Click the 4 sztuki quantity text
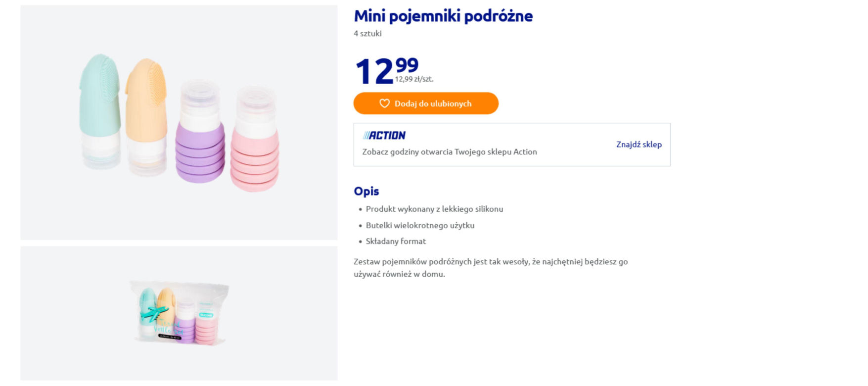This screenshot has height=386, width=868. tap(367, 34)
